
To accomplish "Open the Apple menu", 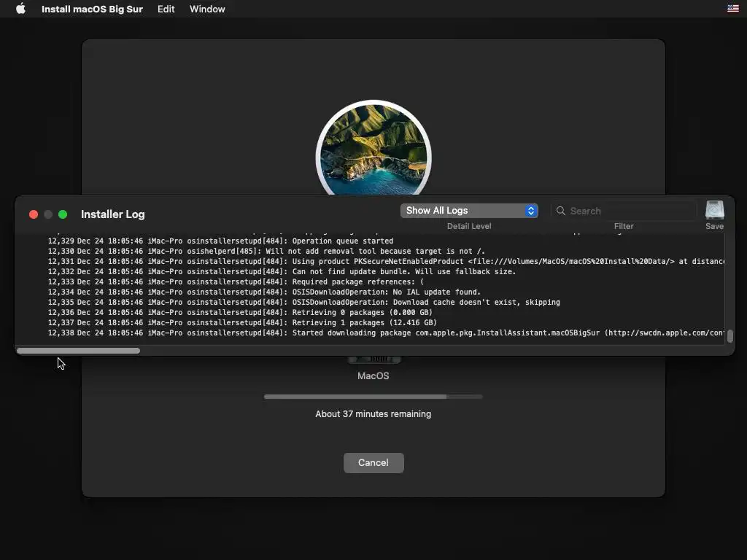I will [20, 9].
